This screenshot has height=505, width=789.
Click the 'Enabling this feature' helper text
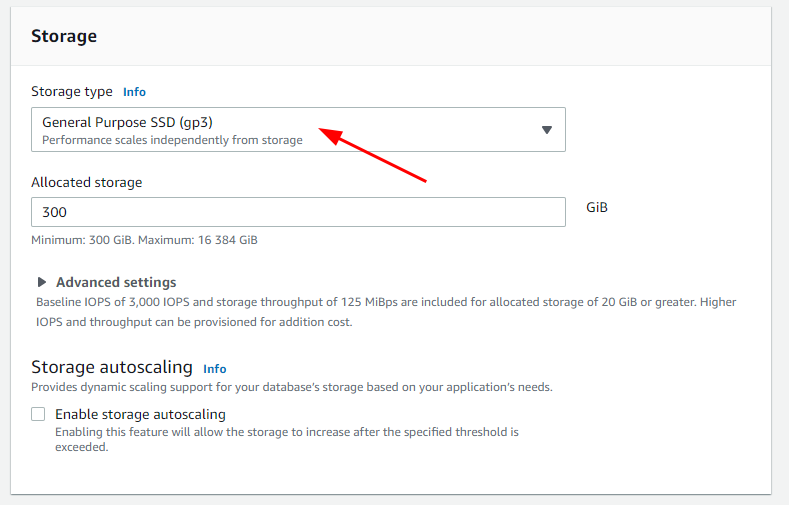[287, 439]
